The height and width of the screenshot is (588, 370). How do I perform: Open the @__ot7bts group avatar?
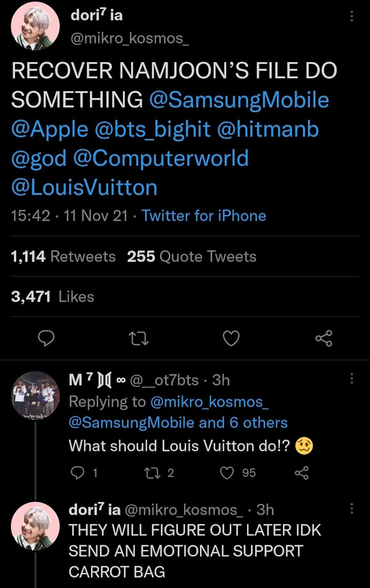35,395
